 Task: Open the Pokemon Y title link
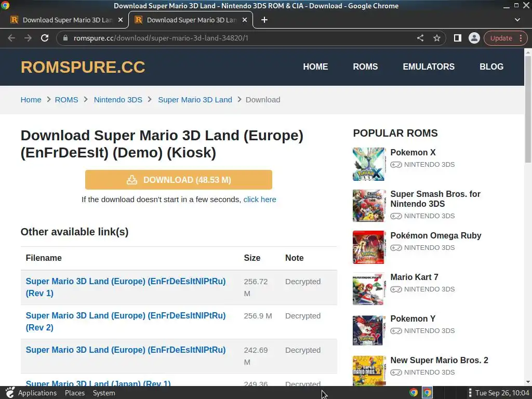click(413, 318)
